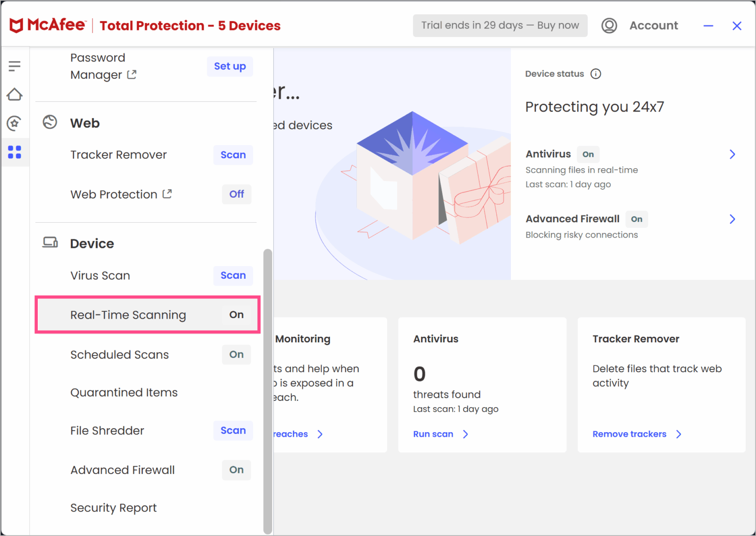Open the Account profile icon

(609, 26)
